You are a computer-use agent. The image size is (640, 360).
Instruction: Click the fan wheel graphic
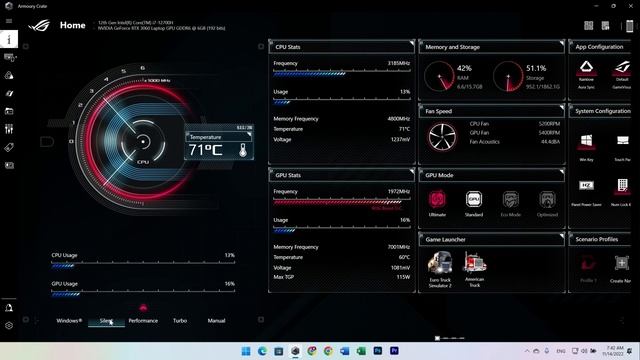point(442,137)
